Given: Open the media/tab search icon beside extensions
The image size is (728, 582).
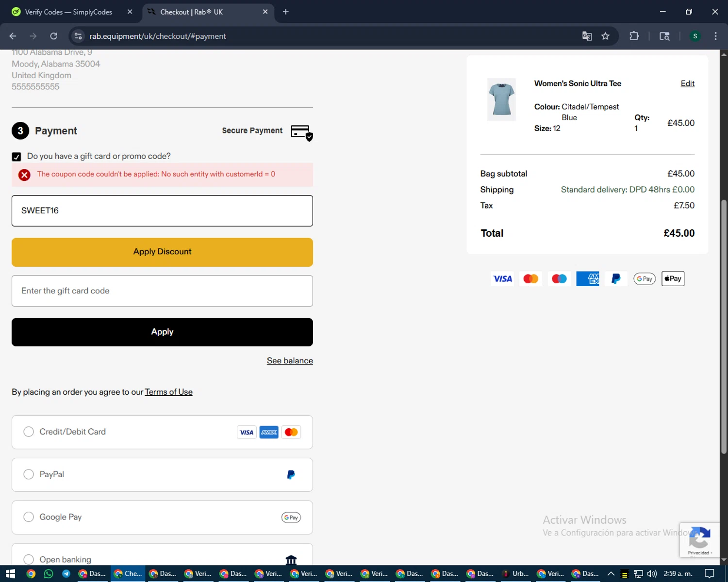Looking at the screenshot, I should [x=664, y=36].
